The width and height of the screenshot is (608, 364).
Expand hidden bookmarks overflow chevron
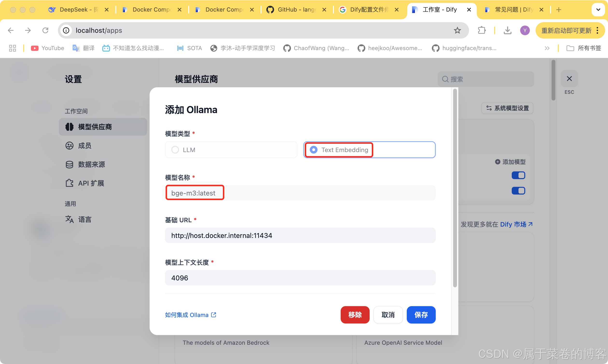(x=547, y=48)
